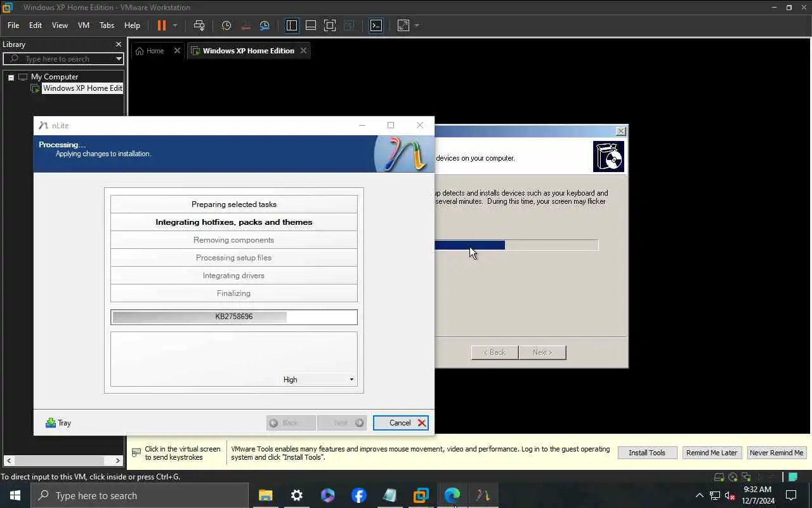Select My Computer in the library
Viewport: 812px width, 508px height.
pyautogui.click(x=55, y=77)
